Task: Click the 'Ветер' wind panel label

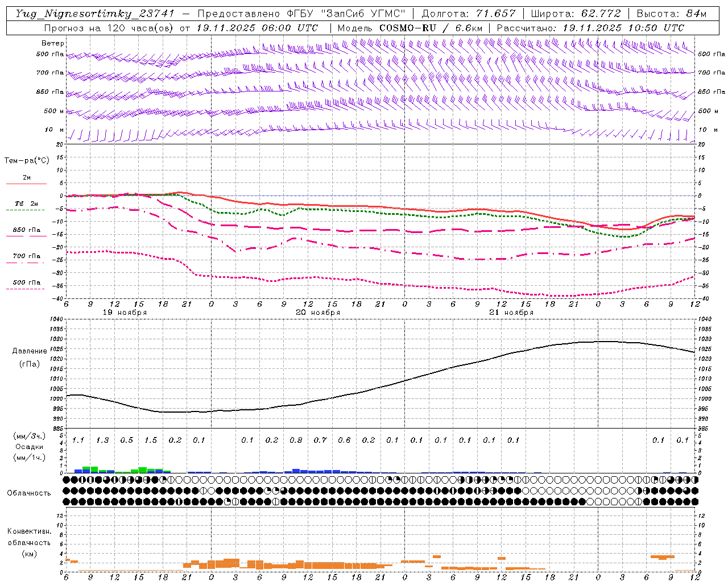Action: (x=53, y=43)
